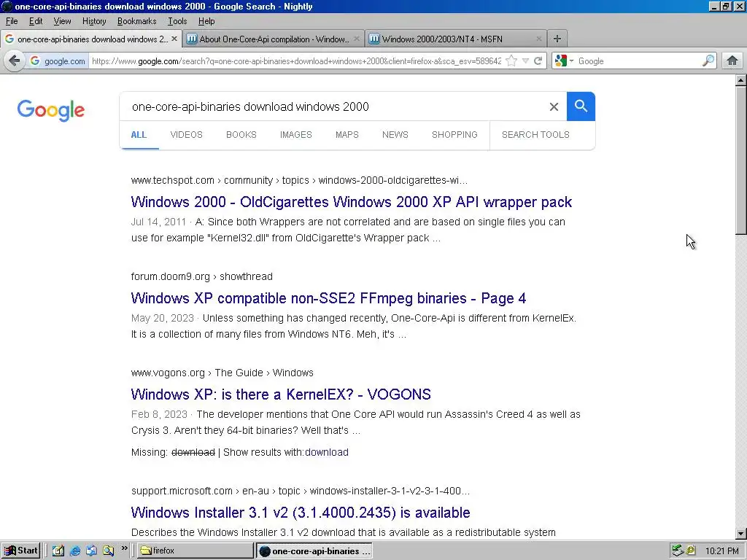This screenshot has height=560, width=747.
Task: Open the Windows Start menu
Action: tap(20, 551)
